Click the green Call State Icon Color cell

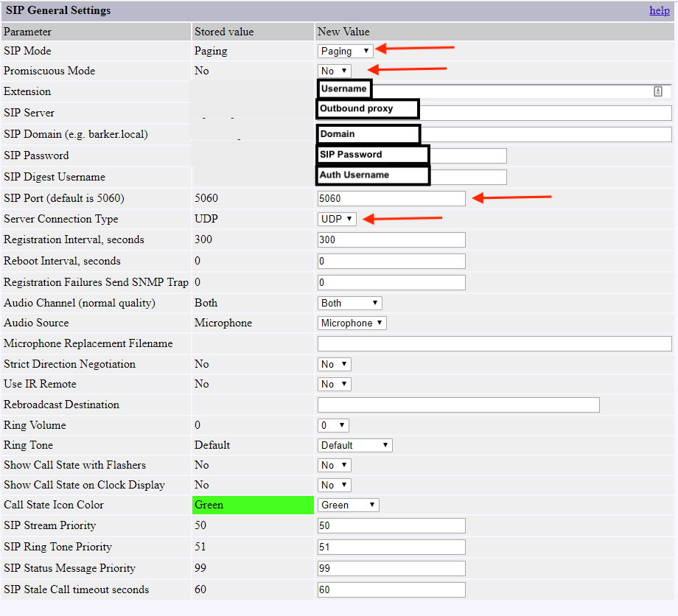coord(253,505)
